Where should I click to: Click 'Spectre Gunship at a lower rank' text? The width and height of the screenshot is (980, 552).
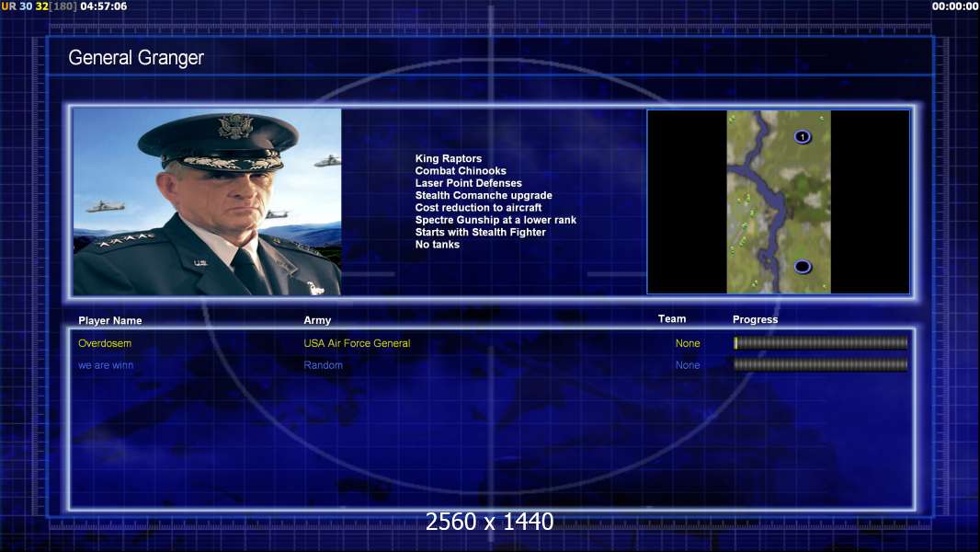click(496, 220)
